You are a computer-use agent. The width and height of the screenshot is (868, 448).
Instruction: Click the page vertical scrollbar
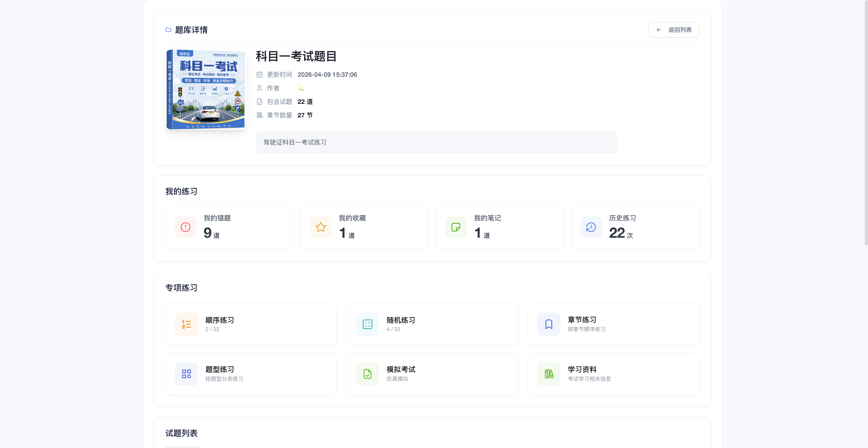click(866, 123)
